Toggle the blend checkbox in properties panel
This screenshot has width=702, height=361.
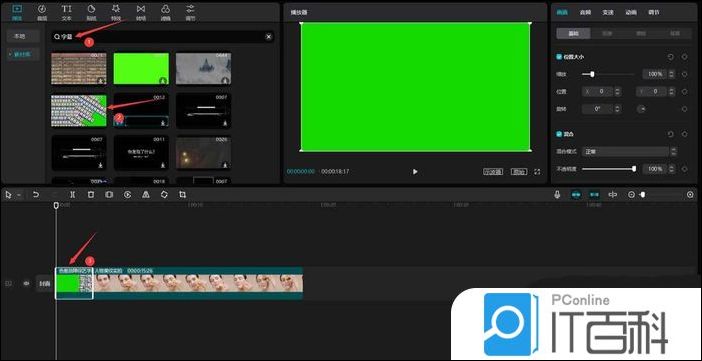pyautogui.click(x=559, y=134)
